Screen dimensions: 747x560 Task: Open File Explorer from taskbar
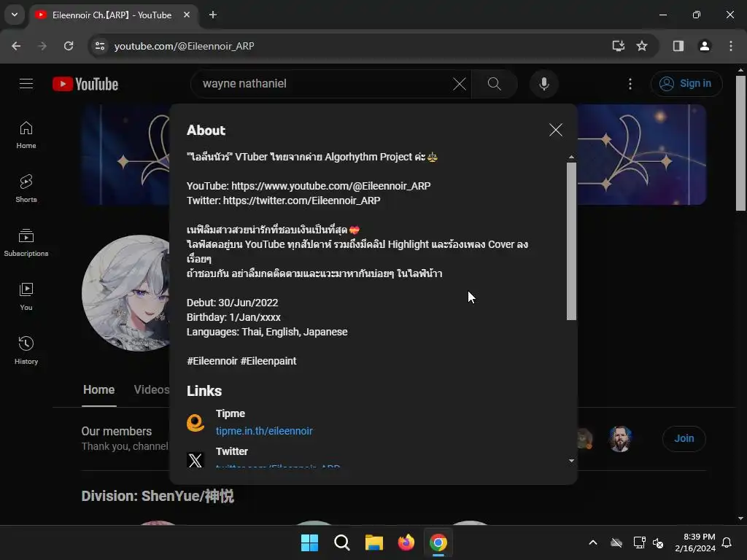click(x=374, y=542)
